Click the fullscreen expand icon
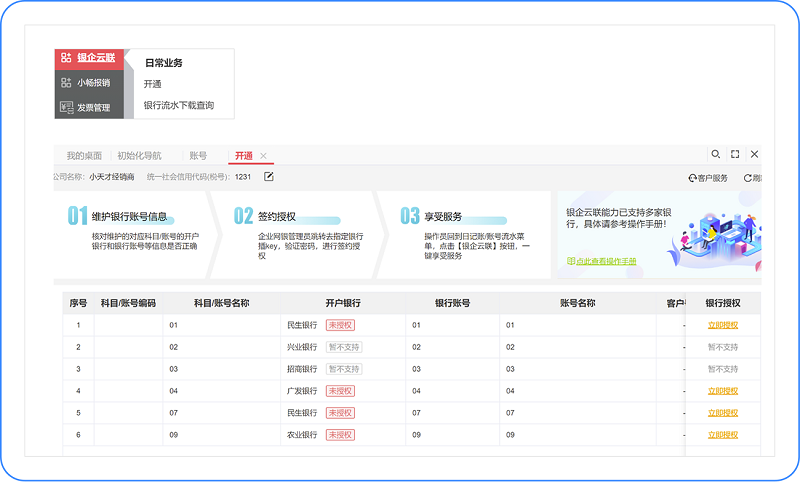The height and width of the screenshot is (482, 800). (735, 155)
